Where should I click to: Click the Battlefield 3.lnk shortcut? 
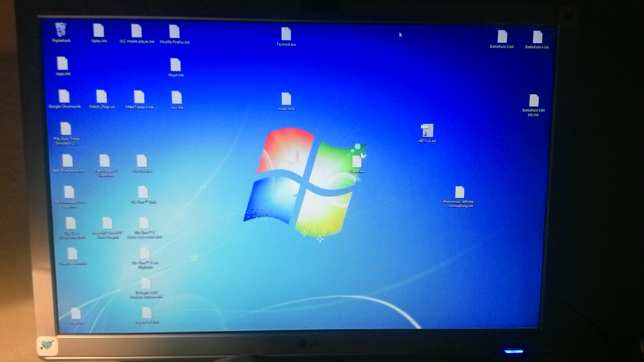[x=502, y=37]
